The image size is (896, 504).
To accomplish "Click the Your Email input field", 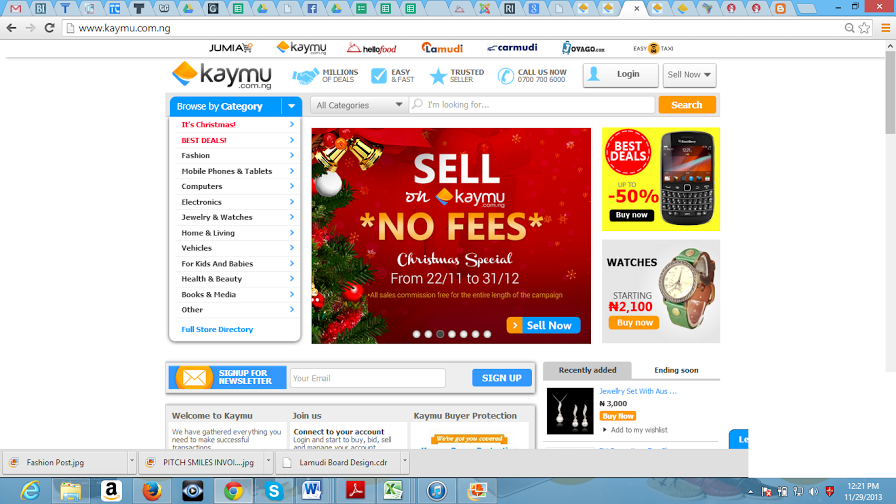I will pyautogui.click(x=367, y=378).
